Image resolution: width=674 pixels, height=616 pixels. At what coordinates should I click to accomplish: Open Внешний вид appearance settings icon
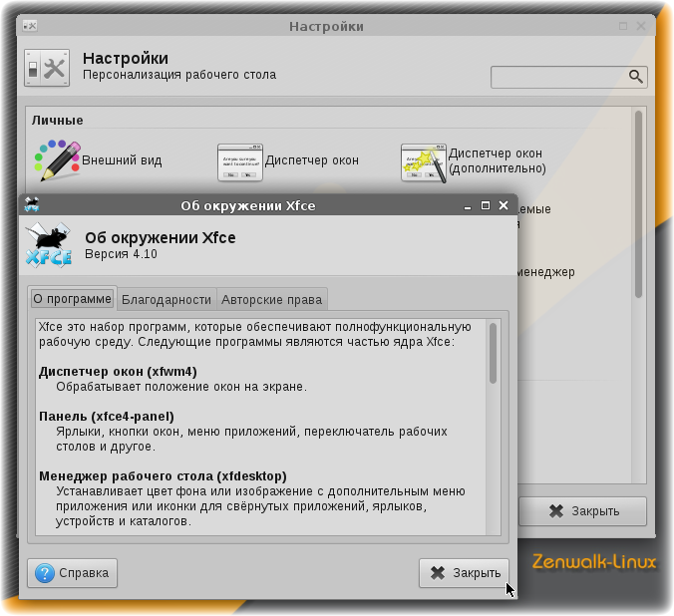[x=58, y=160]
